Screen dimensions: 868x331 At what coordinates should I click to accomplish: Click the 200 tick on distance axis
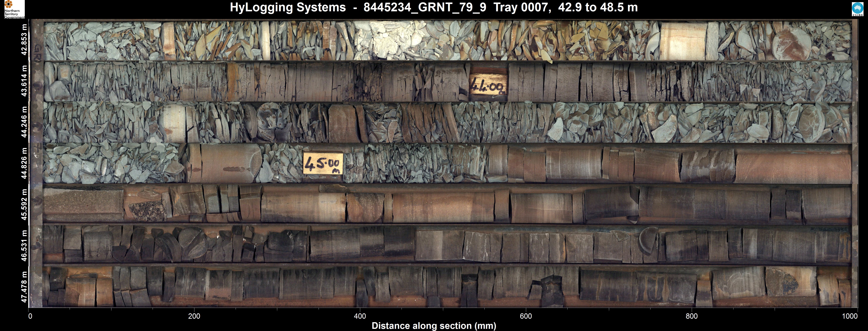(x=194, y=316)
